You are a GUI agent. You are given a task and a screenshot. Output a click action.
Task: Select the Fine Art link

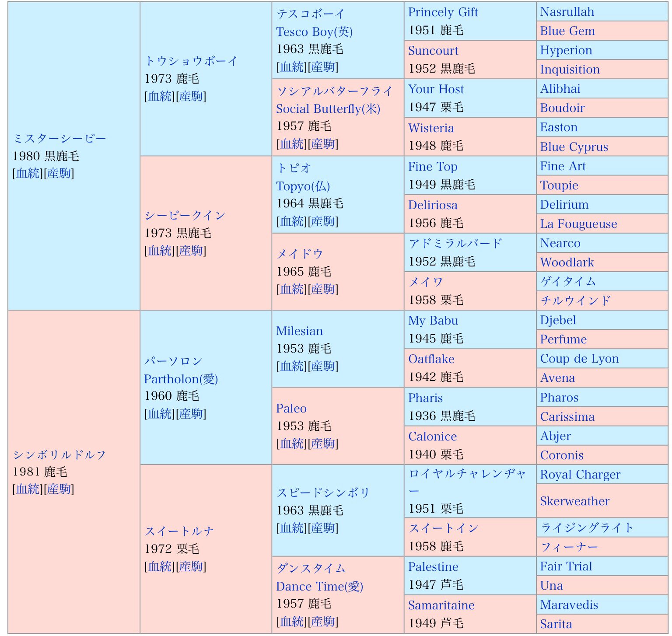click(x=563, y=166)
